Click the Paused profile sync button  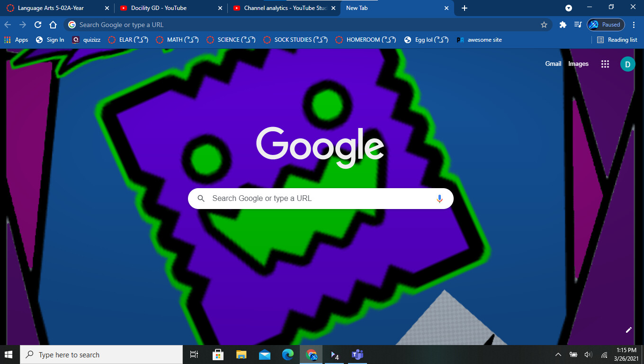(x=606, y=25)
